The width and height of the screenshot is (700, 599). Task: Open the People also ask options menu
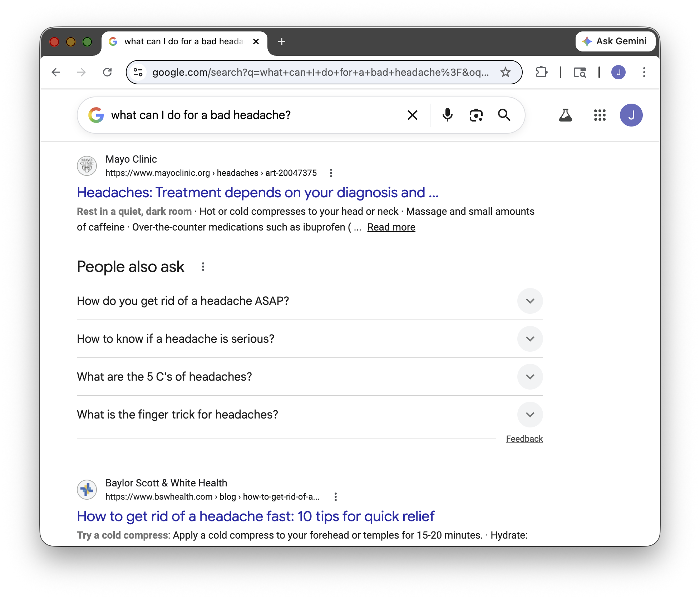pyautogui.click(x=203, y=266)
